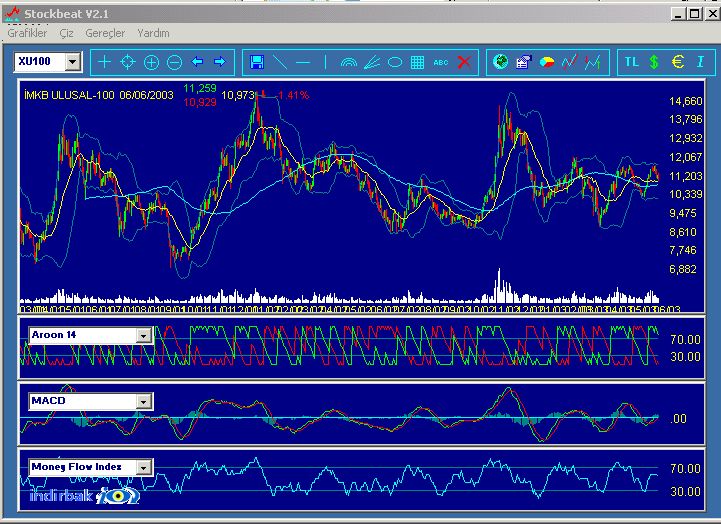Select the crosshair plus cursor tool
This screenshot has height=524, width=721.
click(104, 62)
